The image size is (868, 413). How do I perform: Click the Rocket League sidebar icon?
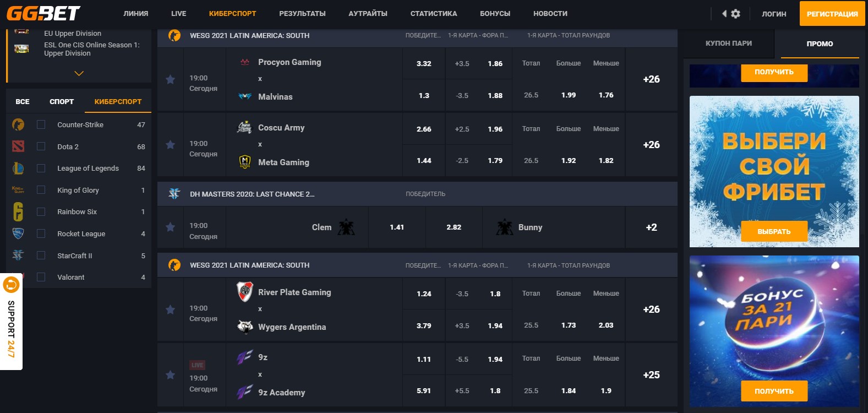tap(18, 233)
